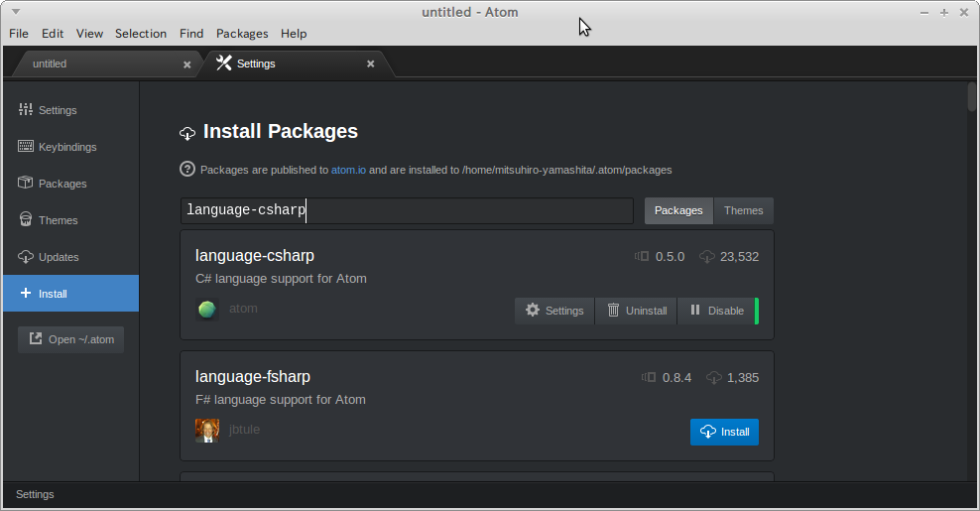Click the vertical scrollbar thumb
Viewport: 980px width, 511px height.
pos(971,97)
